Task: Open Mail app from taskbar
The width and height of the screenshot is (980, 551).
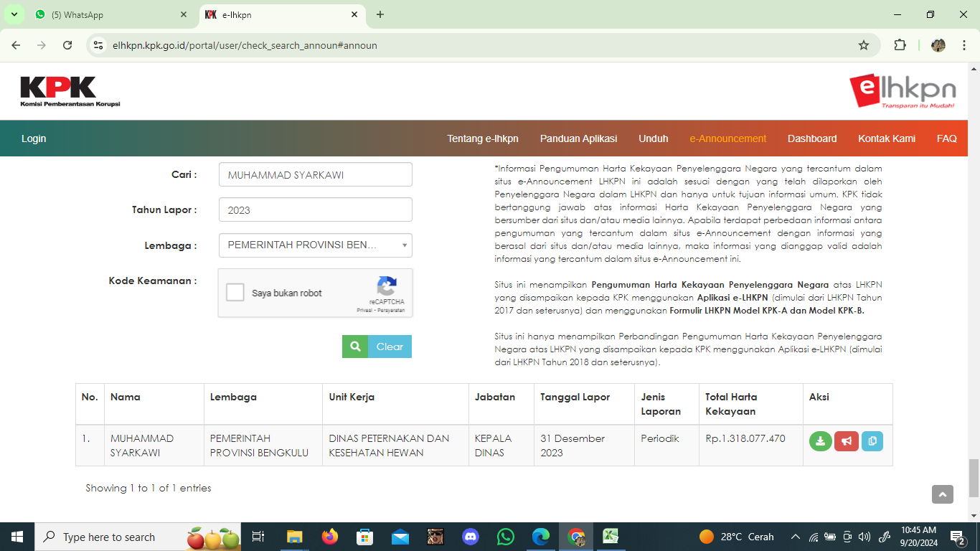Action: pyautogui.click(x=400, y=537)
